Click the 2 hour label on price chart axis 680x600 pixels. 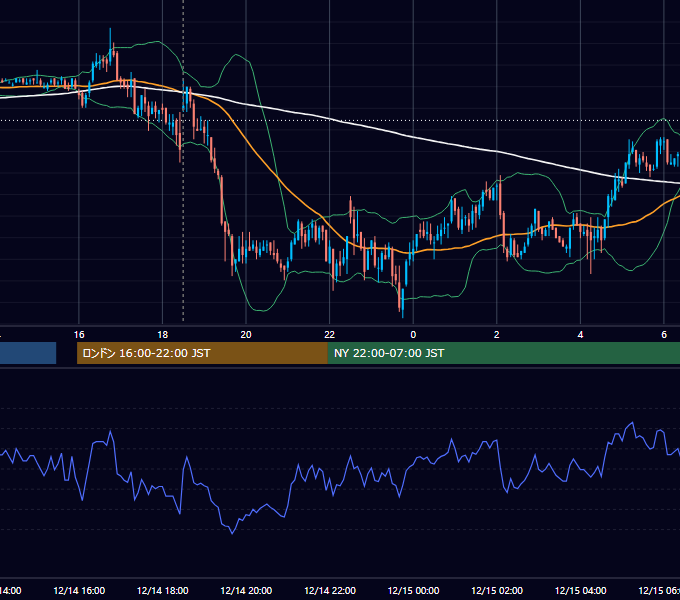[x=497, y=335]
